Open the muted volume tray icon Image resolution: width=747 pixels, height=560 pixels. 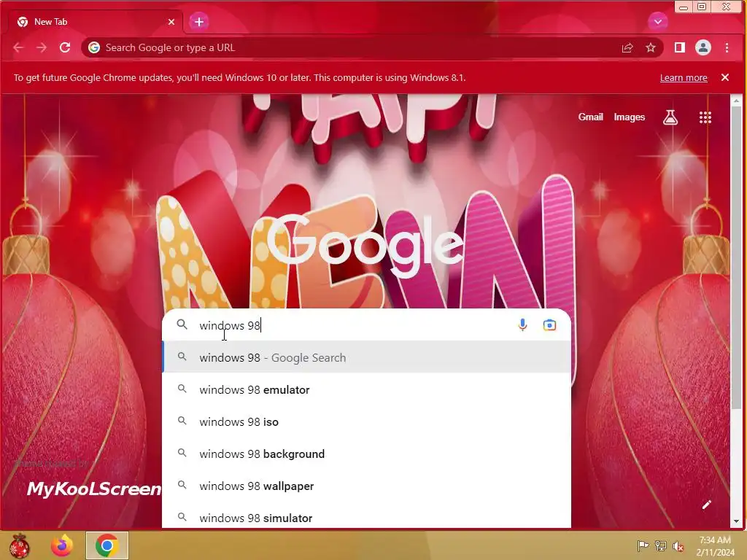678,546
